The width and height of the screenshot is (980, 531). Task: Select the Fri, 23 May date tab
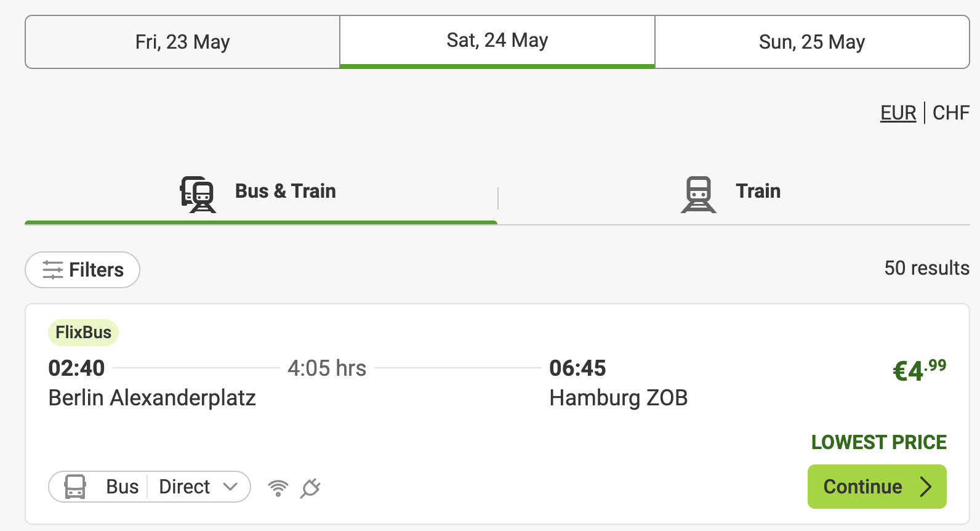coord(182,42)
